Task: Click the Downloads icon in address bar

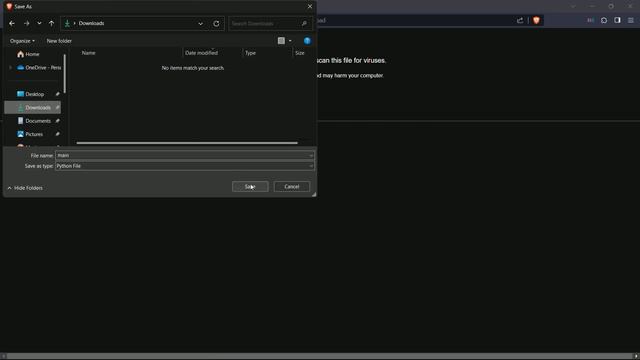Action: click(67, 24)
